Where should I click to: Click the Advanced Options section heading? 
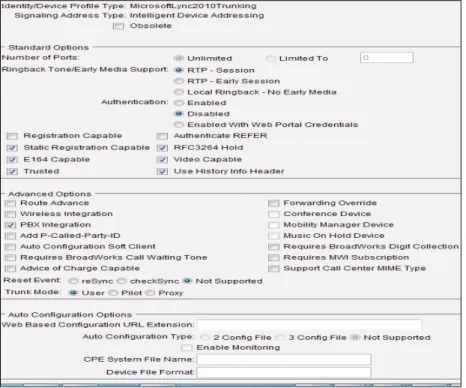(x=50, y=194)
